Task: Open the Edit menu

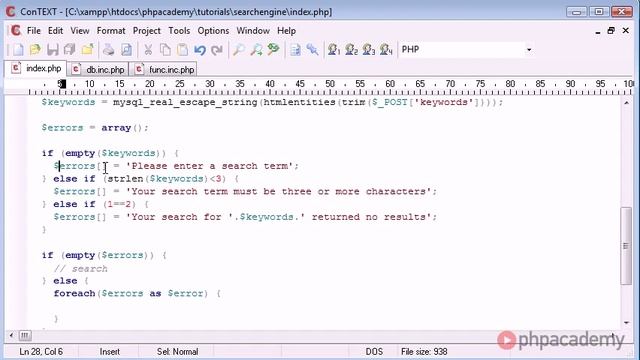Action: (56, 31)
